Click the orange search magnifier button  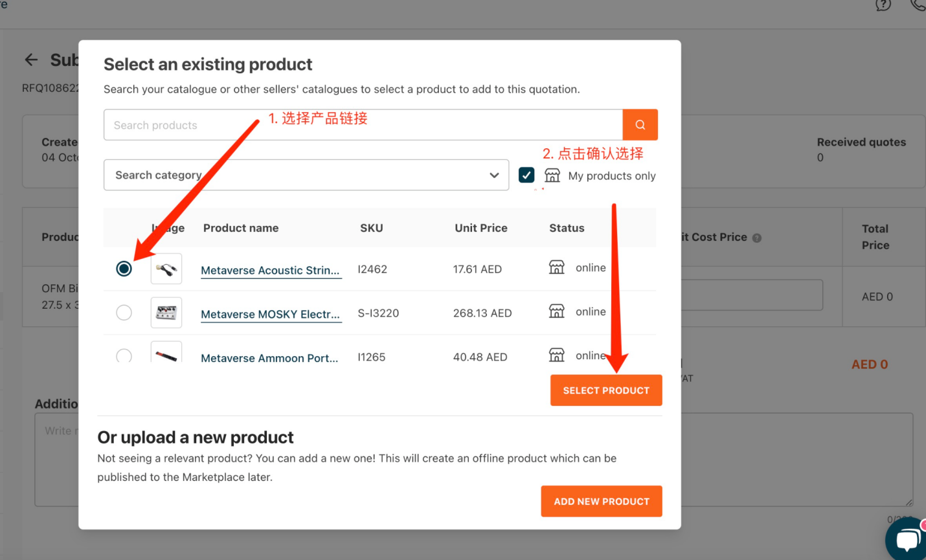(640, 125)
